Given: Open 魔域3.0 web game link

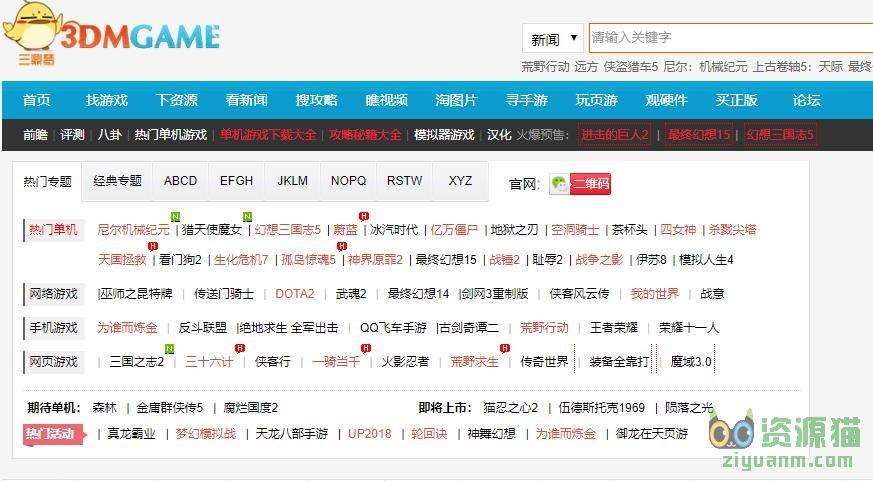Looking at the screenshot, I should (x=691, y=362).
